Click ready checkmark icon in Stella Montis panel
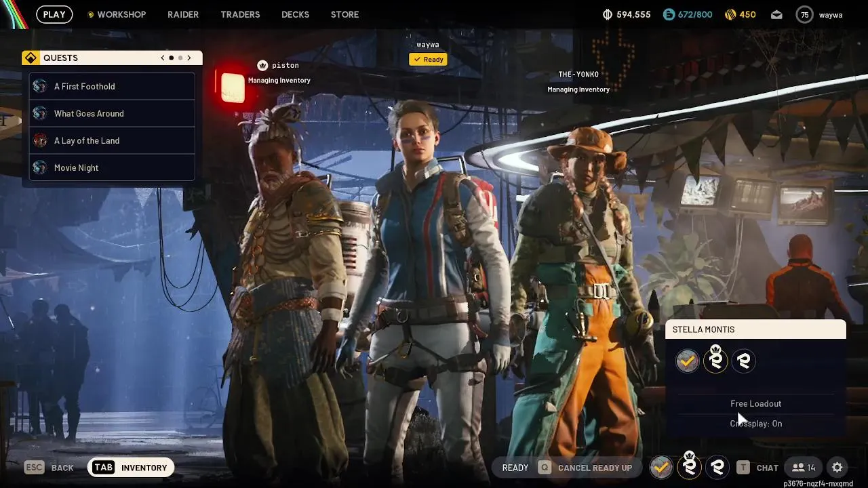 (688, 361)
